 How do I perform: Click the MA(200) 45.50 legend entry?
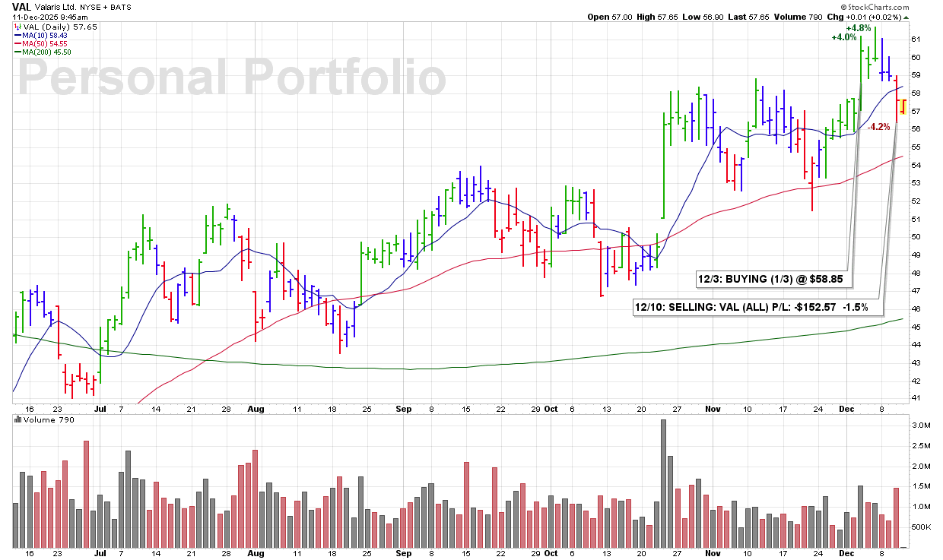44,52
